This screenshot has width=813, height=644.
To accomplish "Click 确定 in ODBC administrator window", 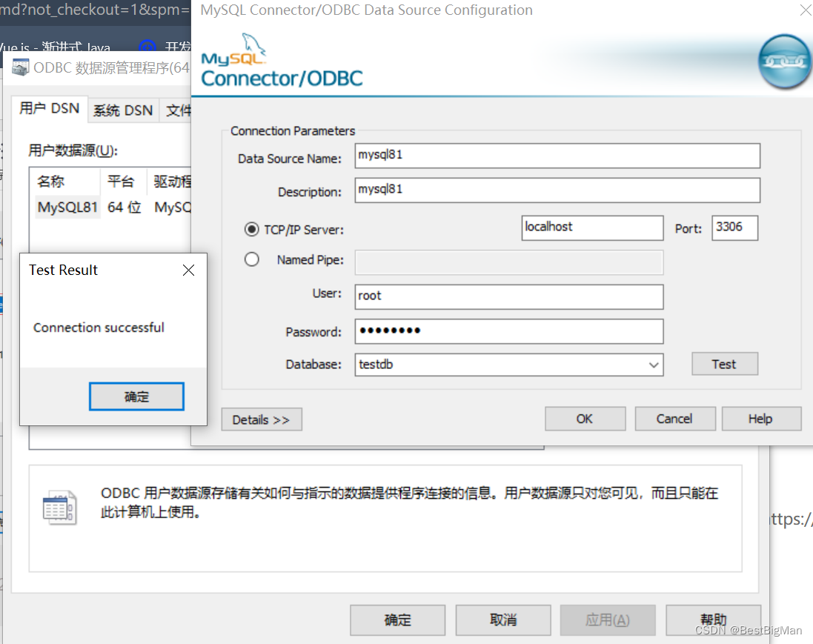I will click(x=398, y=620).
